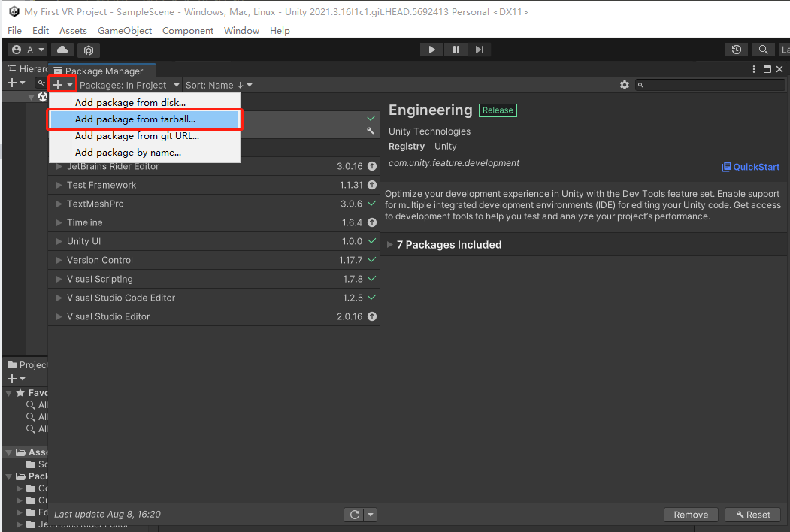Screen dimensions: 790x532
Task: Expand the 7 Packages Included section
Action: tap(389, 245)
